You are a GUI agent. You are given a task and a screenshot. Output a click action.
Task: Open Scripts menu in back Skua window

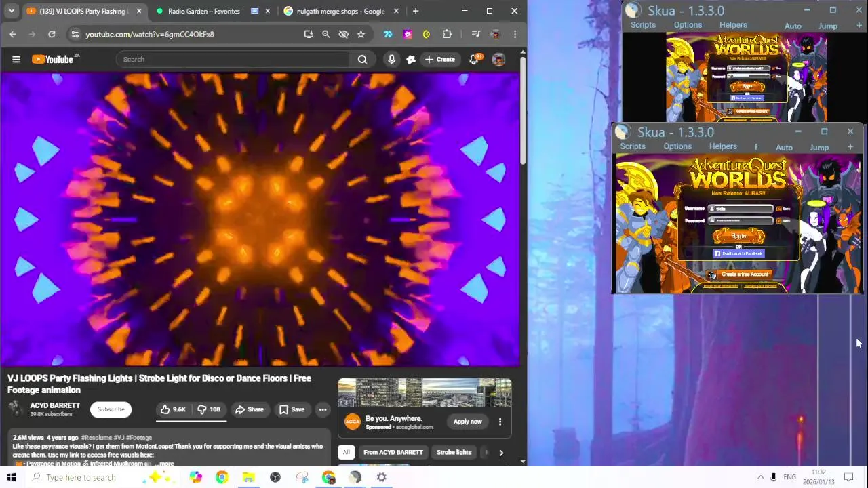643,25
